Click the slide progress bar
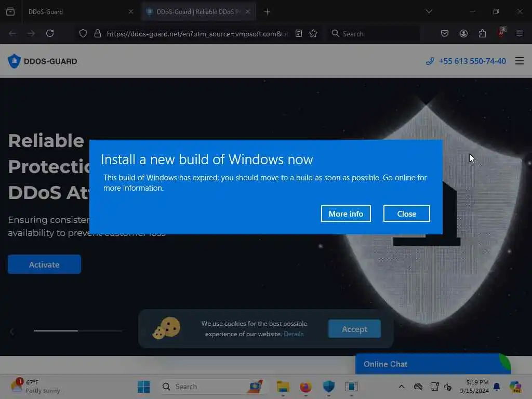This screenshot has height=399, width=532. (x=78, y=330)
